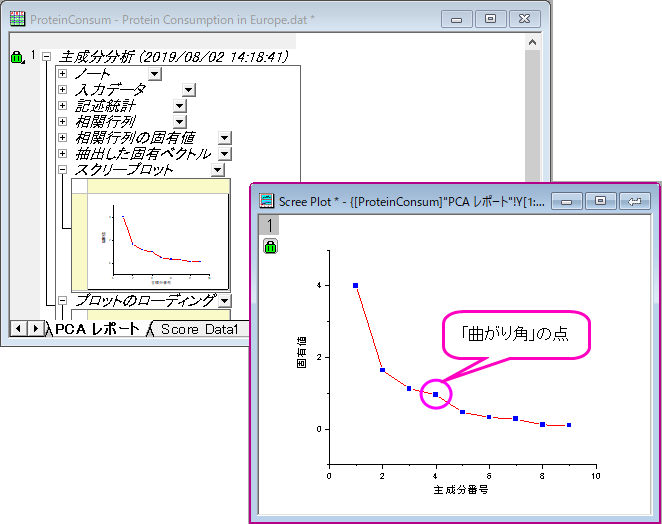Click the data point at component 1

click(x=355, y=285)
